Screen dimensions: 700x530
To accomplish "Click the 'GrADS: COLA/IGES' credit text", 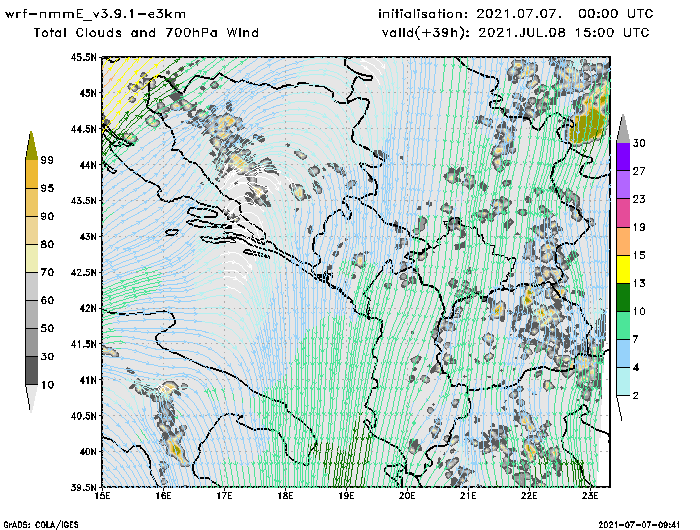I will [41, 525].
